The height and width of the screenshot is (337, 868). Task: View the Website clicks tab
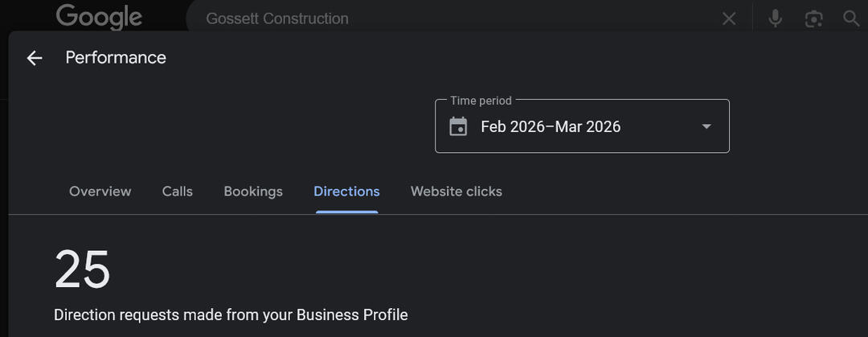tap(456, 191)
